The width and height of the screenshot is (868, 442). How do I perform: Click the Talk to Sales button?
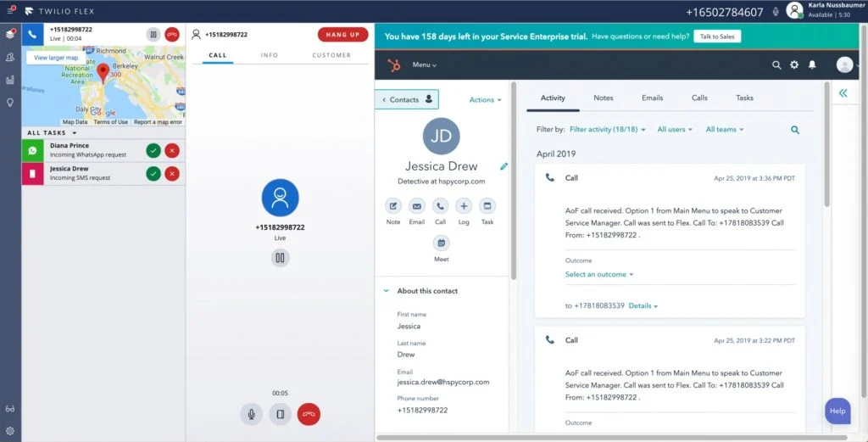pyautogui.click(x=717, y=36)
